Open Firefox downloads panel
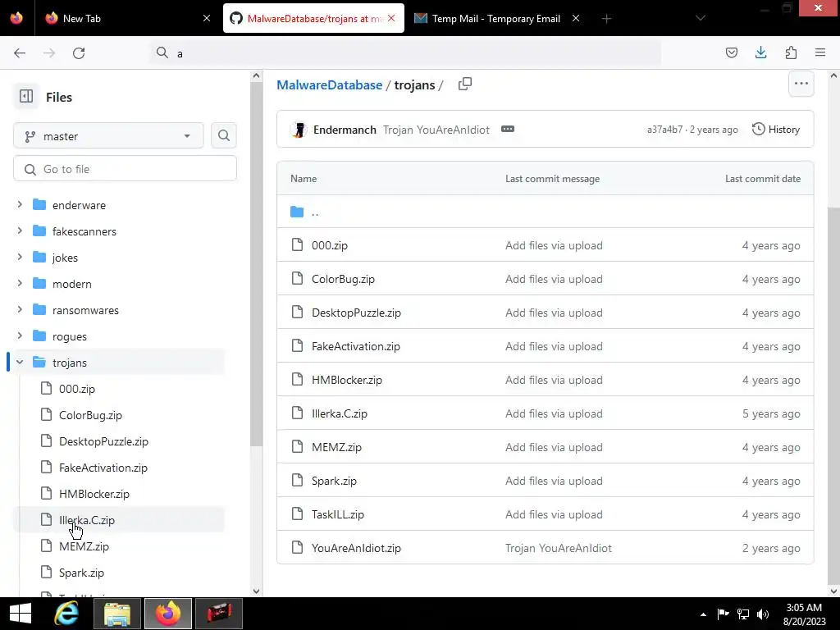This screenshot has width=840, height=630. point(760,52)
